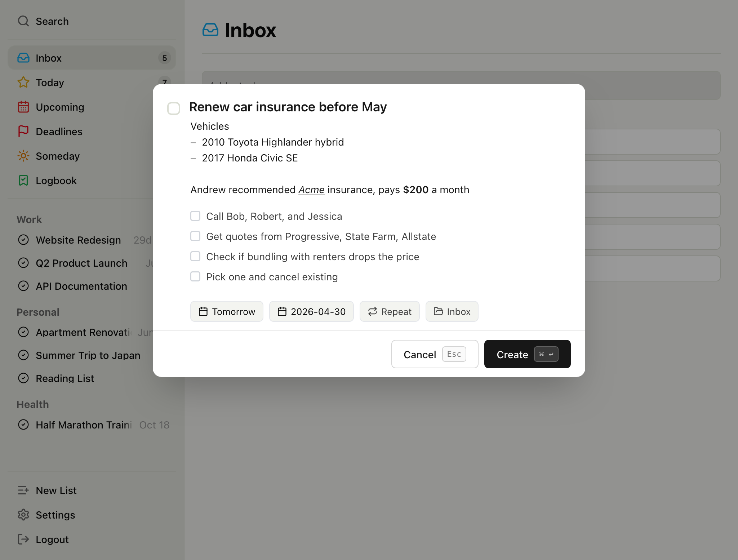Viewport: 738px width, 560px height.
Task: Click the Search field in sidebar
Action: point(92,21)
